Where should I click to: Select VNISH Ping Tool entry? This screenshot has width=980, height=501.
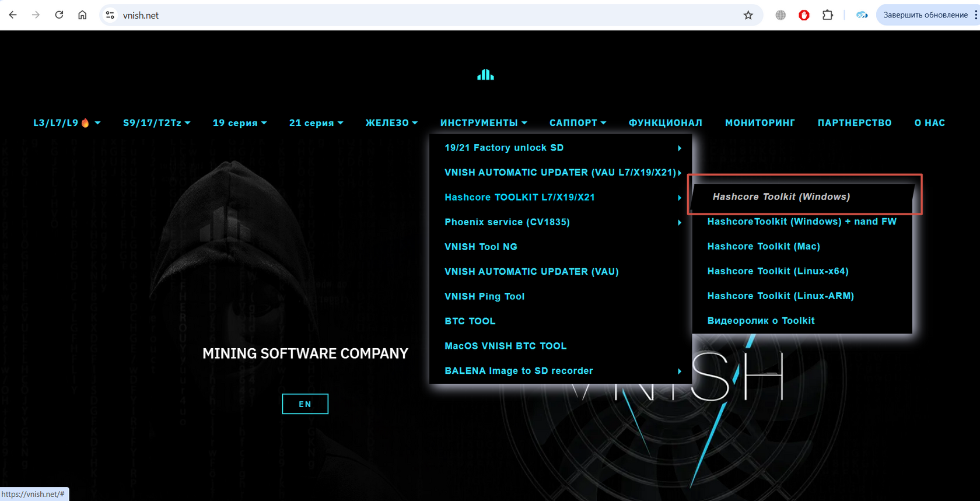tap(561, 297)
